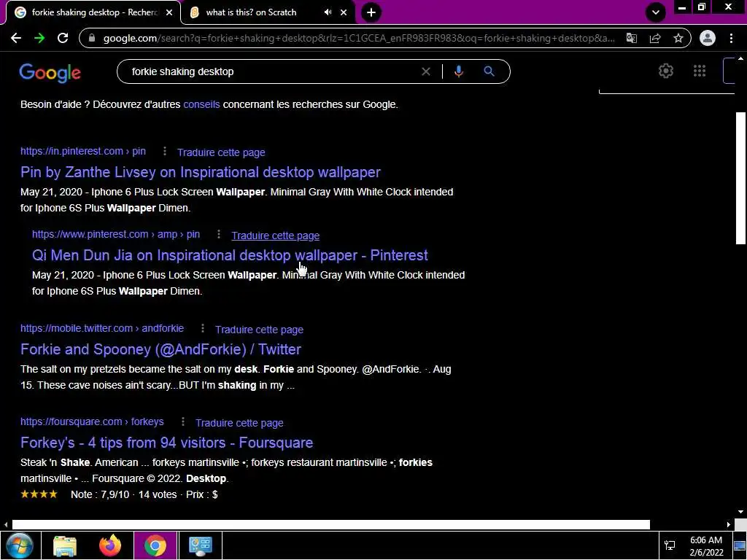Open more options for in.pinterest.com result
The width and height of the screenshot is (747, 560).
(x=165, y=152)
